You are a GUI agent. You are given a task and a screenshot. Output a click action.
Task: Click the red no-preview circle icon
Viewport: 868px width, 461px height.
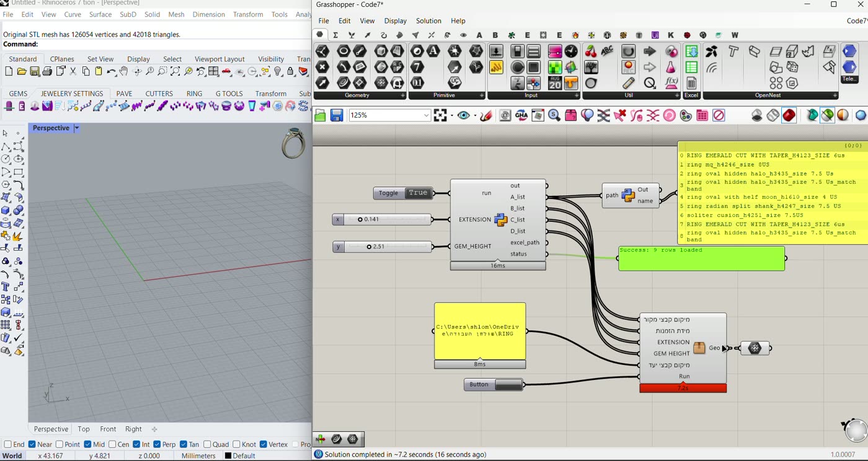pyautogui.click(x=719, y=115)
